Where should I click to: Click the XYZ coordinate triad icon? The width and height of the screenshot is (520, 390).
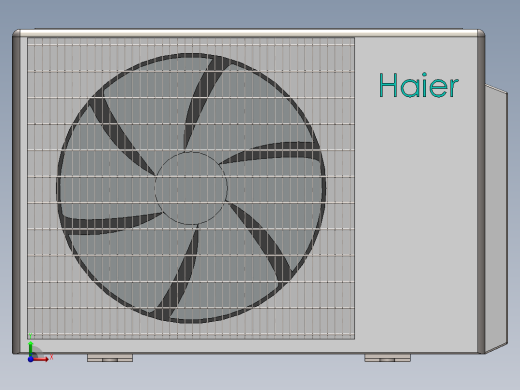(x=39, y=348)
